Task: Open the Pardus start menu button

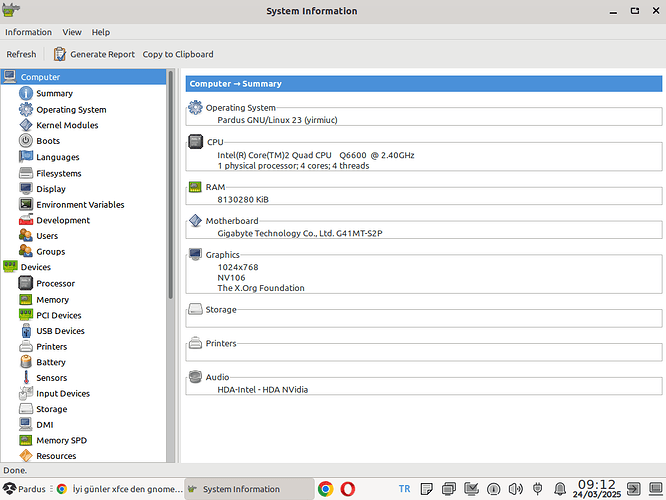Action: 24,489
